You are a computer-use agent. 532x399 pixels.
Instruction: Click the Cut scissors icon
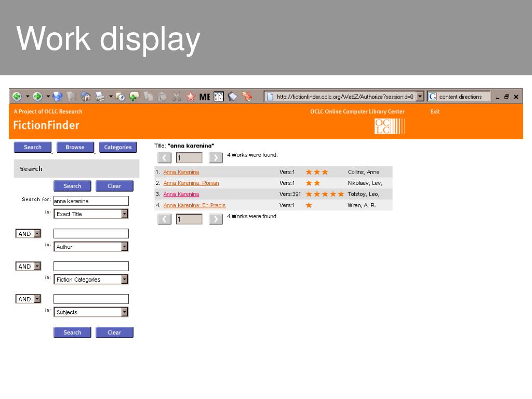(x=177, y=97)
